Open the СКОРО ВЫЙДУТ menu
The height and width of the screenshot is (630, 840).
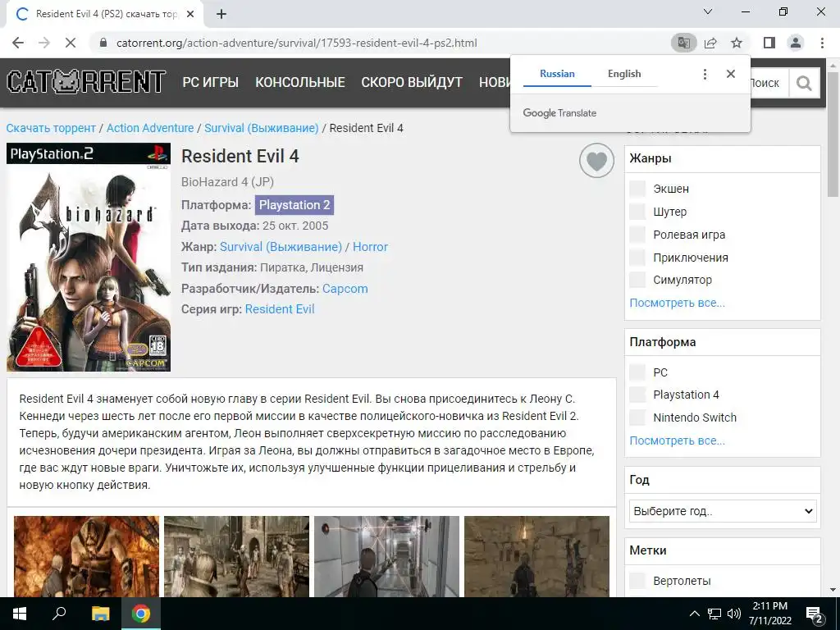[x=412, y=83]
